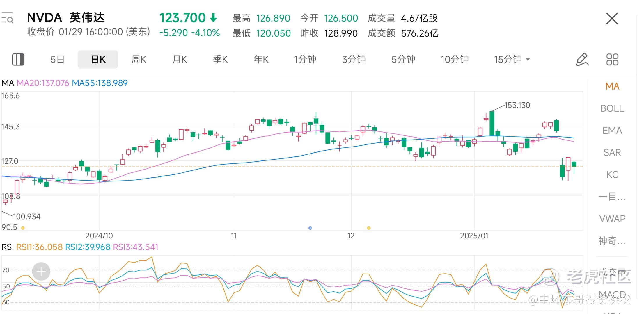Switch to the 5日 chart tab
The image size is (644, 314).
point(57,59)
